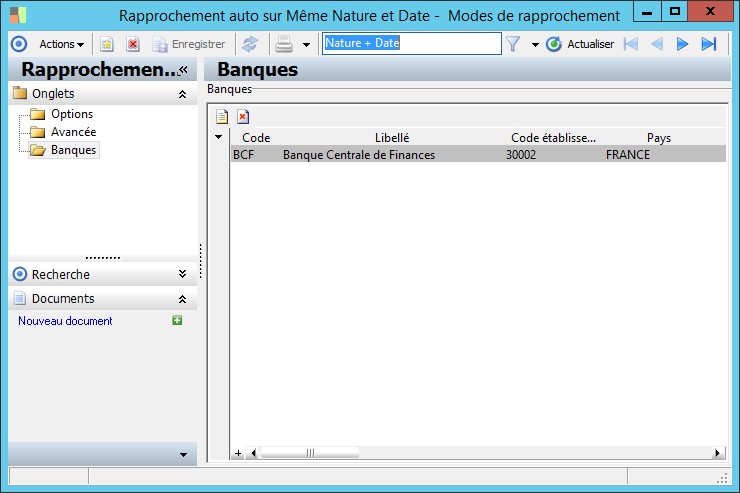Select the Banques tree item
The width and height of the screenshot is (740, 493).
[73, 150]
